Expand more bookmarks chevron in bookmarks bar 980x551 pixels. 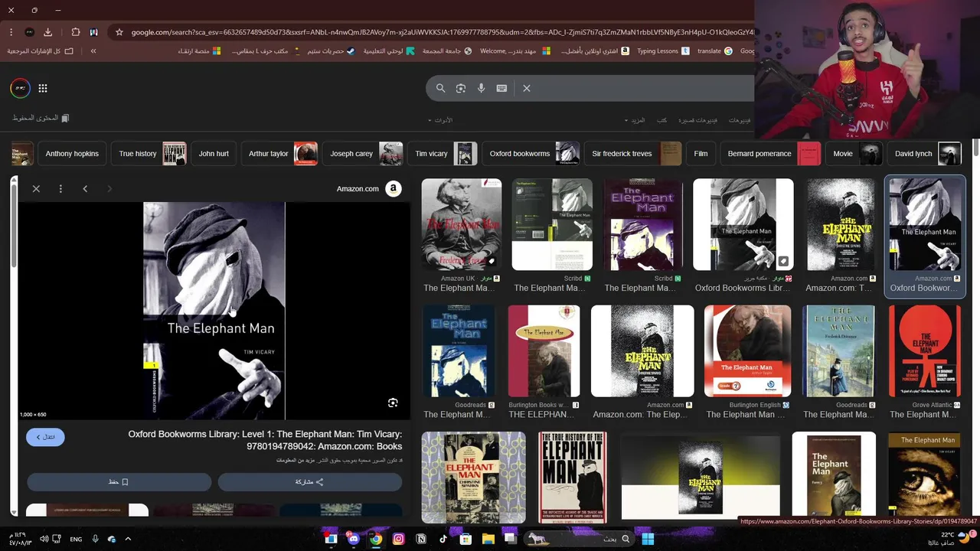click(93, 51)
